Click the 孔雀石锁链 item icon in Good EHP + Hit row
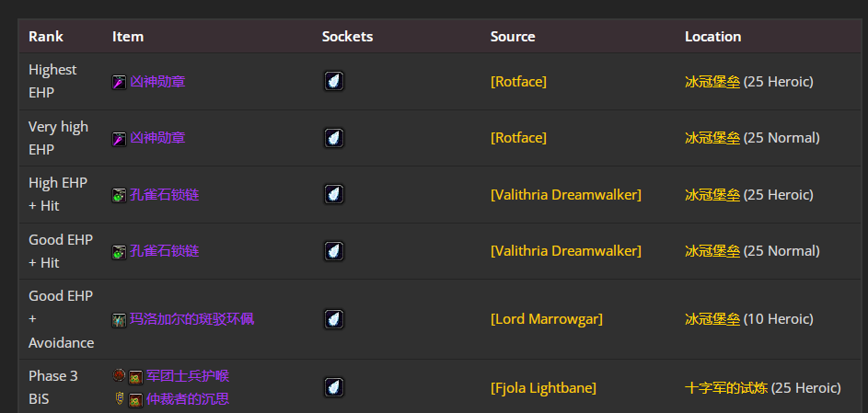 point(119,251)
